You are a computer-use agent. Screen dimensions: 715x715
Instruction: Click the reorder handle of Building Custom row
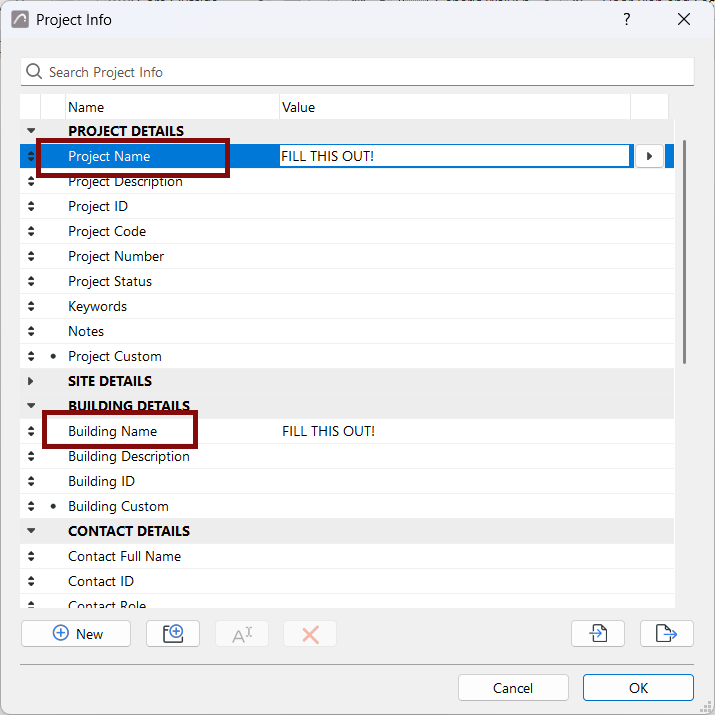coord(31,506)
